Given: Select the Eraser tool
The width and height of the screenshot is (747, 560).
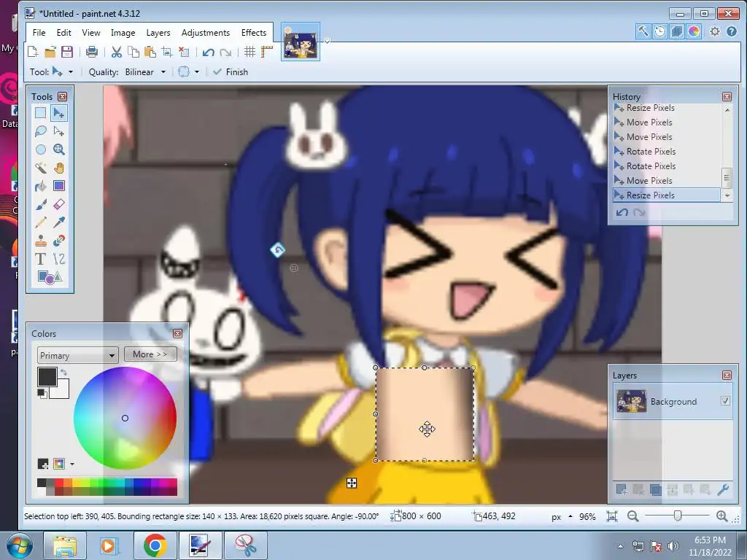Looking at the screenshot, I should 58,204.
